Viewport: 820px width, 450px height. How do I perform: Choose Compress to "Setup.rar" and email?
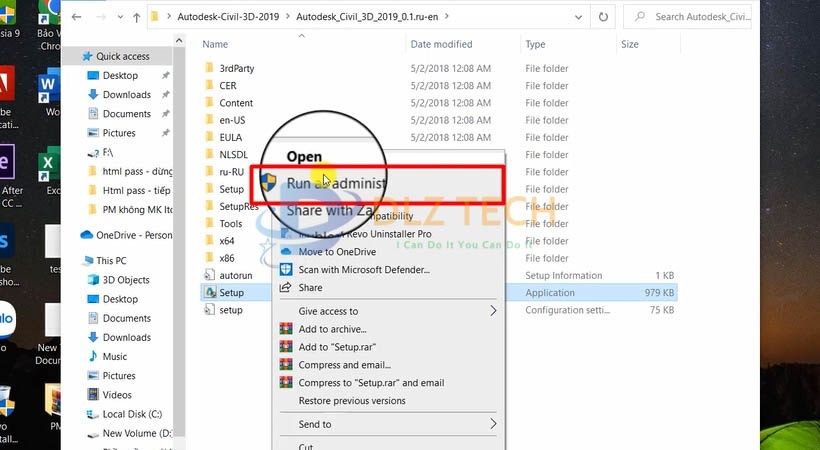(371, 382)
